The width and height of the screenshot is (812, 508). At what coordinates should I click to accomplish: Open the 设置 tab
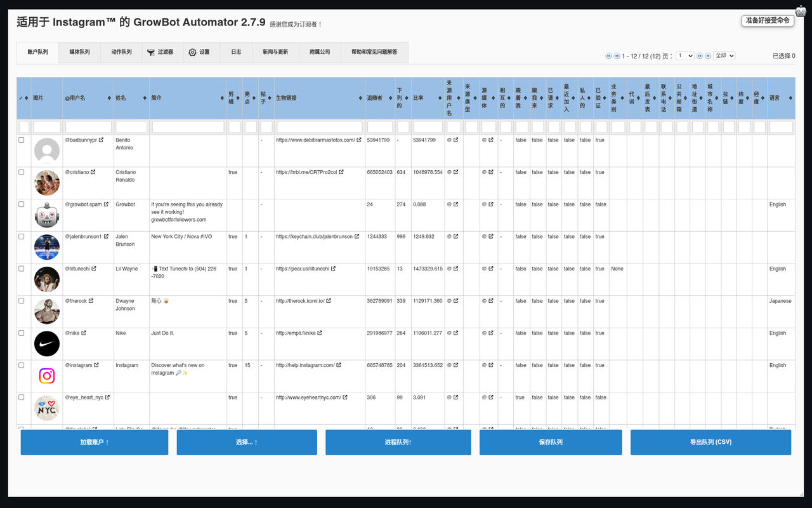click(x=202, y=52)
